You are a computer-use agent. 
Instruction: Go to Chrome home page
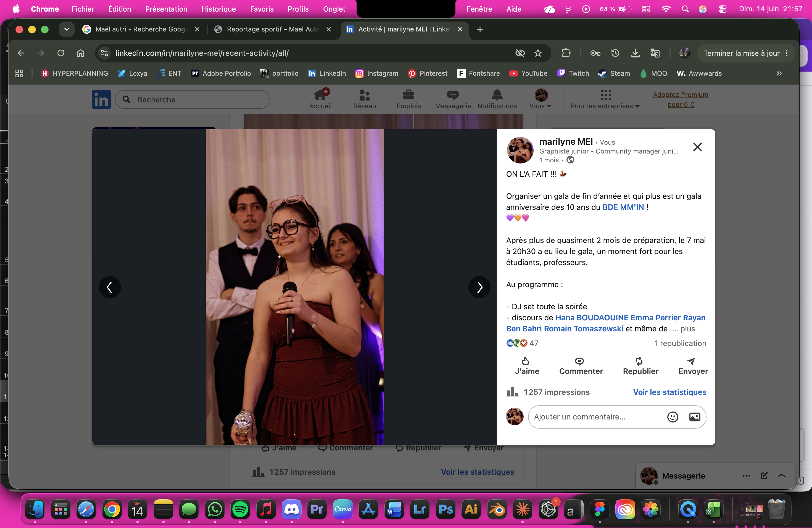[x=81, y=53]
